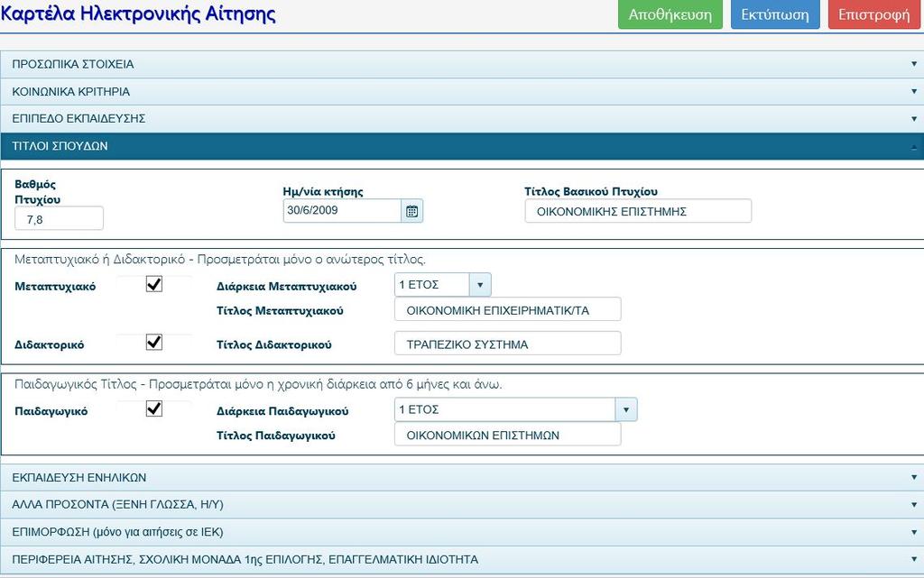Click the red Επιστροφή button
The image size is (924, 578).
873,14
